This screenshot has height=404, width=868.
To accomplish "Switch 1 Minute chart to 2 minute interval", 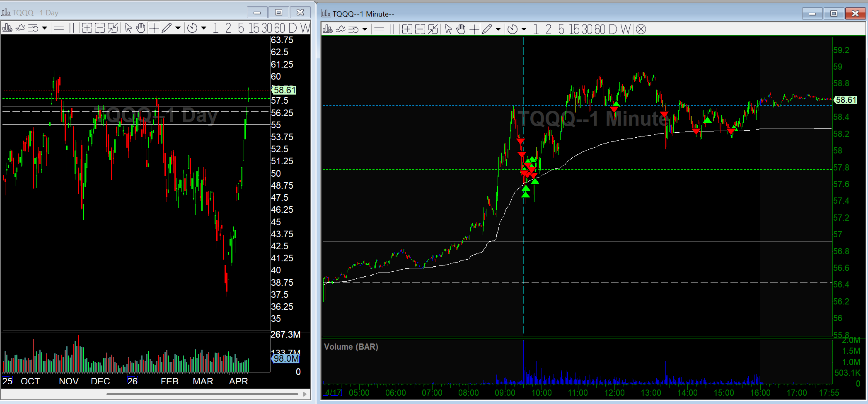I will tap(549, 29).
